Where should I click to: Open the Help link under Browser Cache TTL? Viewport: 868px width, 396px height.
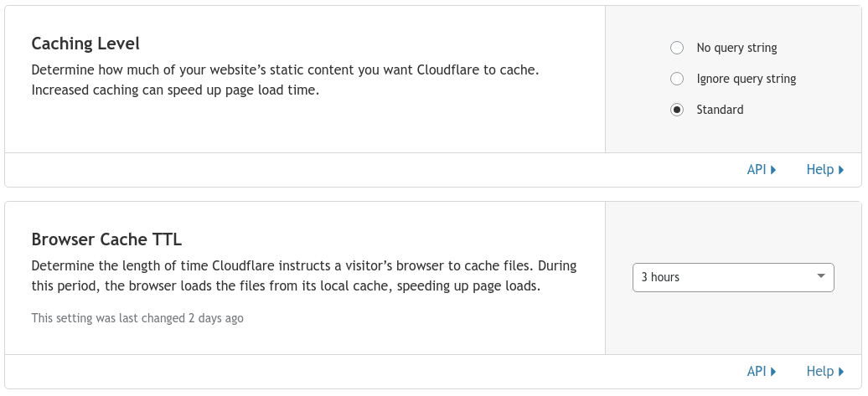click(x=824, y=371)
